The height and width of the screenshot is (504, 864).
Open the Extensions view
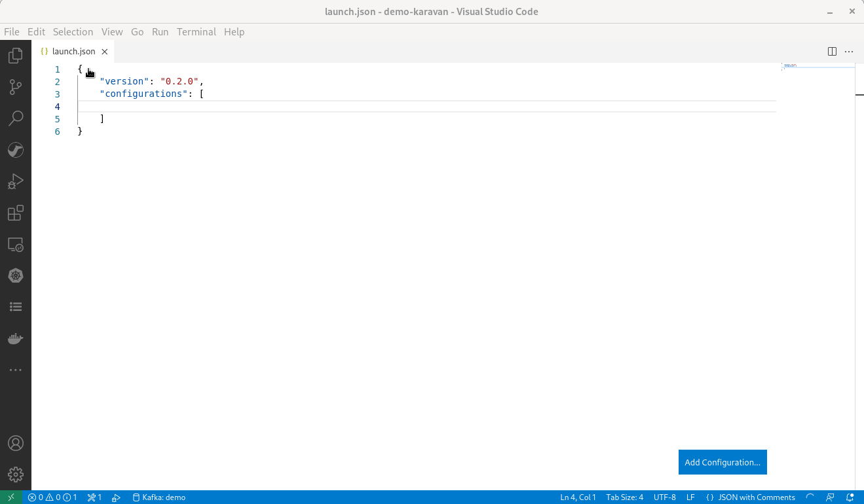coord(15,213)
